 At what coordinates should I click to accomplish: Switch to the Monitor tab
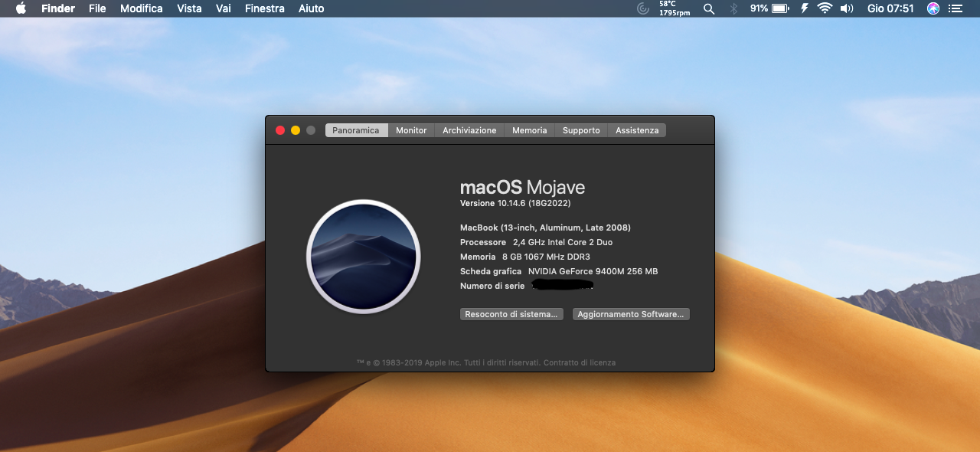tap(411, 130)
